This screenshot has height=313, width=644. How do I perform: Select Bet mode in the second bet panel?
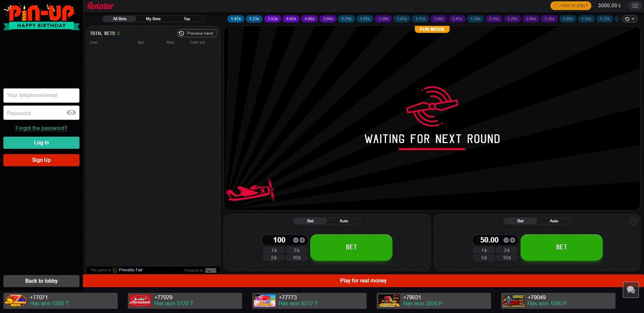[520, 221]
